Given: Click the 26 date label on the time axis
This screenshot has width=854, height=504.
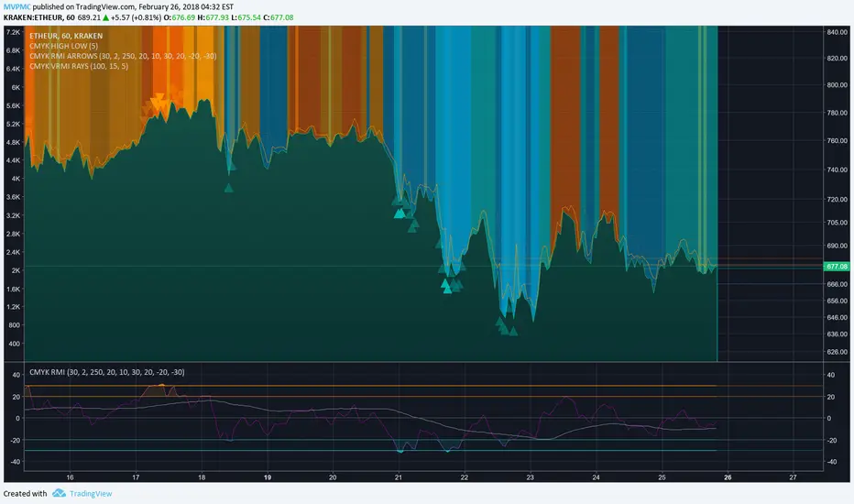Looking at the screenshot, I should click(728, 477).
